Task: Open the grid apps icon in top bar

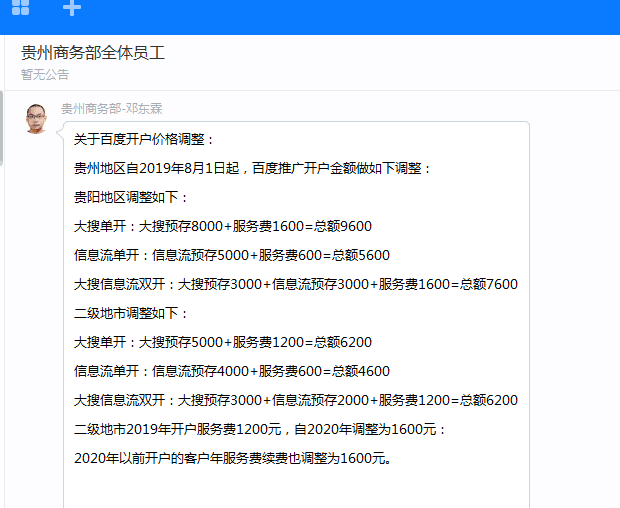Action: 20,8
